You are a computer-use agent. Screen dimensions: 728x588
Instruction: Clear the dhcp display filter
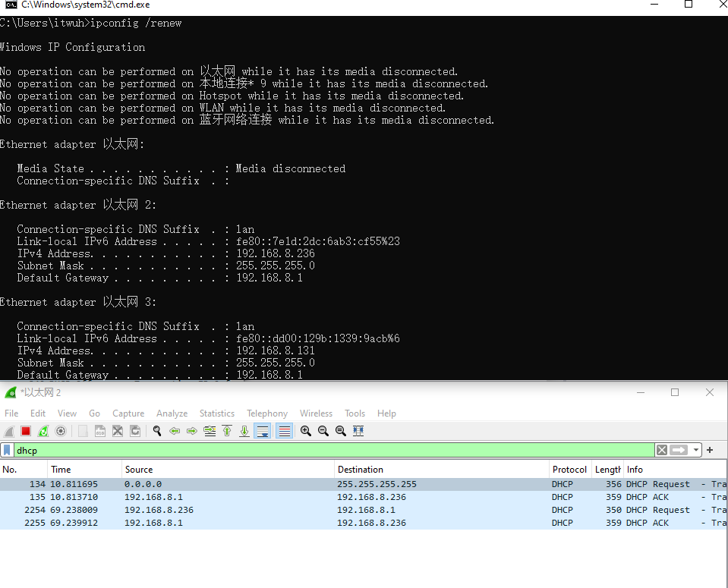pos(662,450)
